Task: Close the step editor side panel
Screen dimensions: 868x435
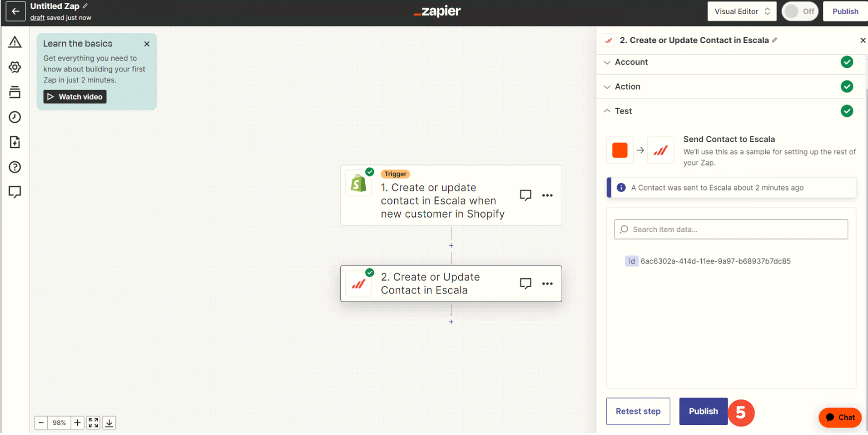Action: 863,40
